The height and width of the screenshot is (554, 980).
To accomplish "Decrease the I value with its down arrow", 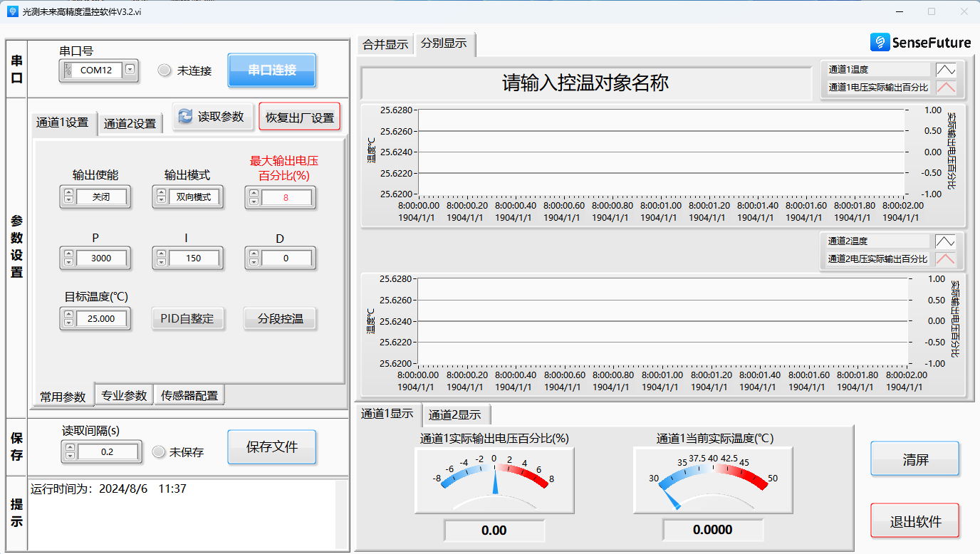I will tap(162, 262).
